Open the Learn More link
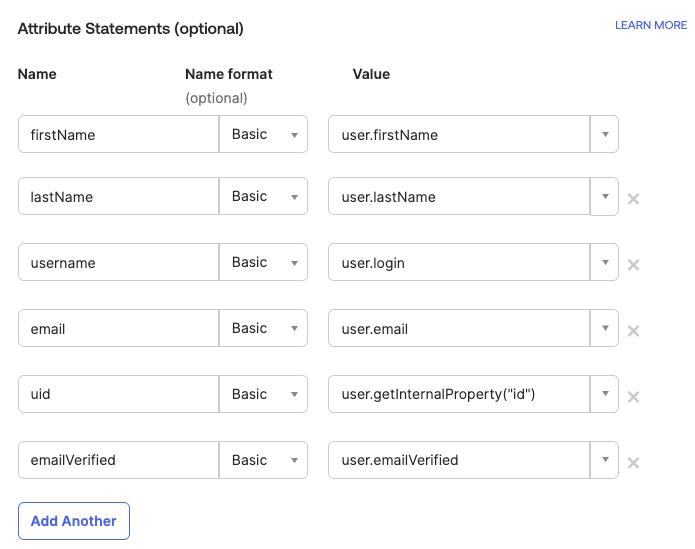695x549 pixels. click(651, 25)
